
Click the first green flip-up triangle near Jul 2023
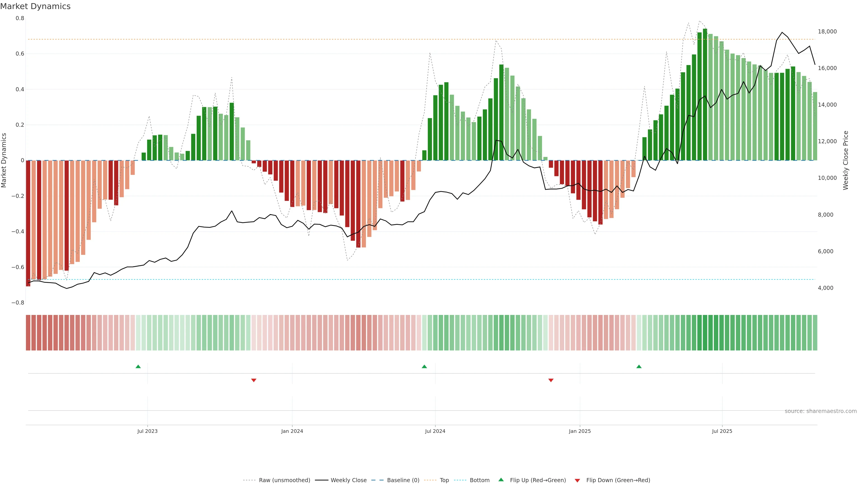coord(138,366)
